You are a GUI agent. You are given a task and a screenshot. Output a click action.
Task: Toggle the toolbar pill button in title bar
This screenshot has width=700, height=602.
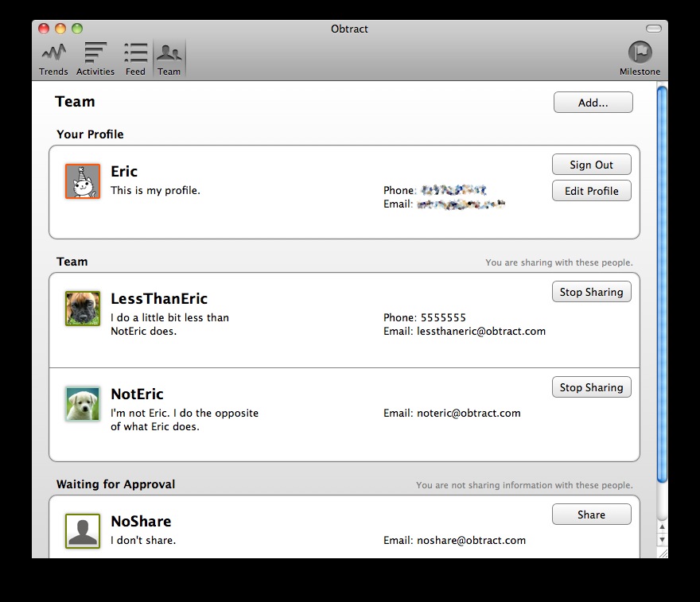click(x=654, y=29)
